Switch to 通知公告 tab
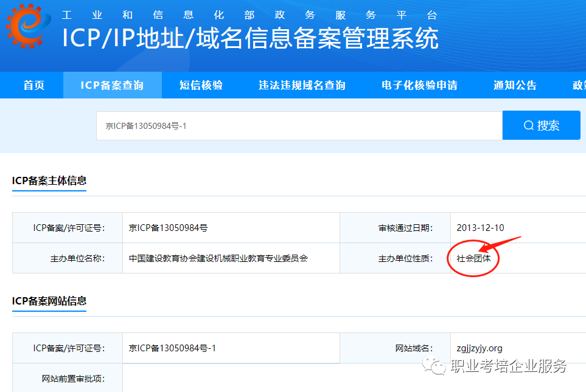The width and height of the screenshot is (586, 392). click(515, 85)
